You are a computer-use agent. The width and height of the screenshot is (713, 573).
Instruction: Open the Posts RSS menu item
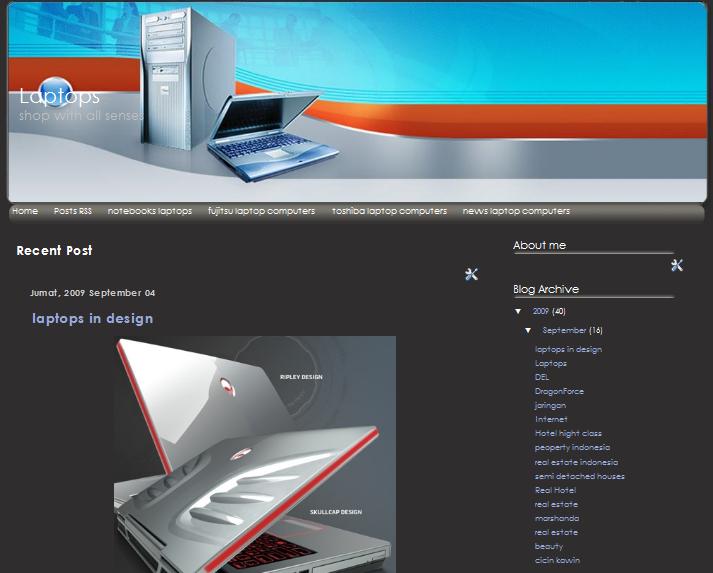tap(73, 211)
